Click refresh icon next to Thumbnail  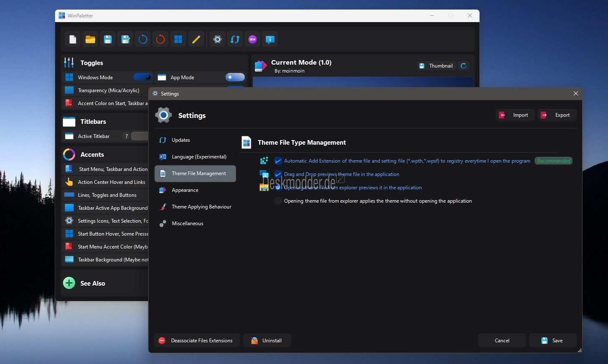click(x=464, y=66)
